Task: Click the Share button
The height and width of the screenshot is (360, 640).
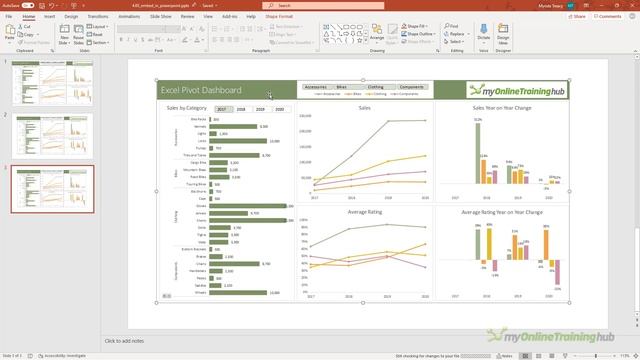Action: (577, 16)
